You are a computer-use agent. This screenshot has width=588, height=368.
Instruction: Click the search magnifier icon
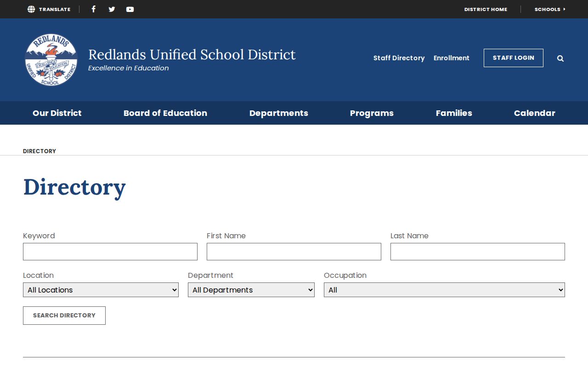(x=560, y=58)
